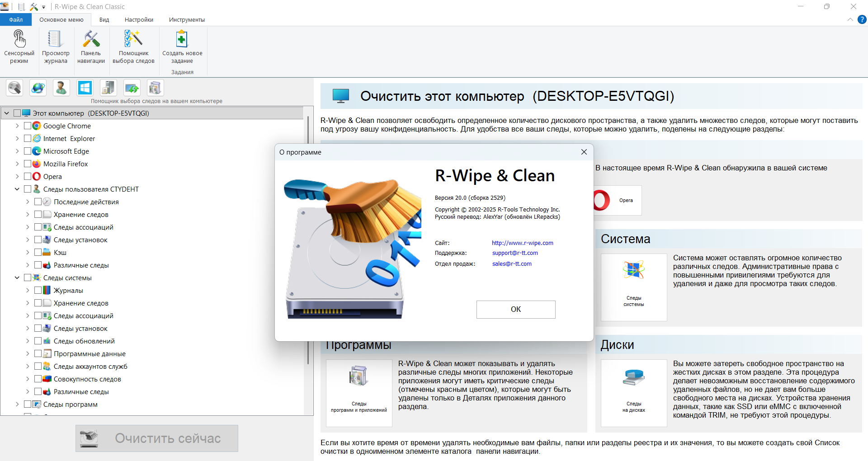Check the Следы обновлений checkbox
The width and height of the screenshot is (868, 461).
(38, 341)
